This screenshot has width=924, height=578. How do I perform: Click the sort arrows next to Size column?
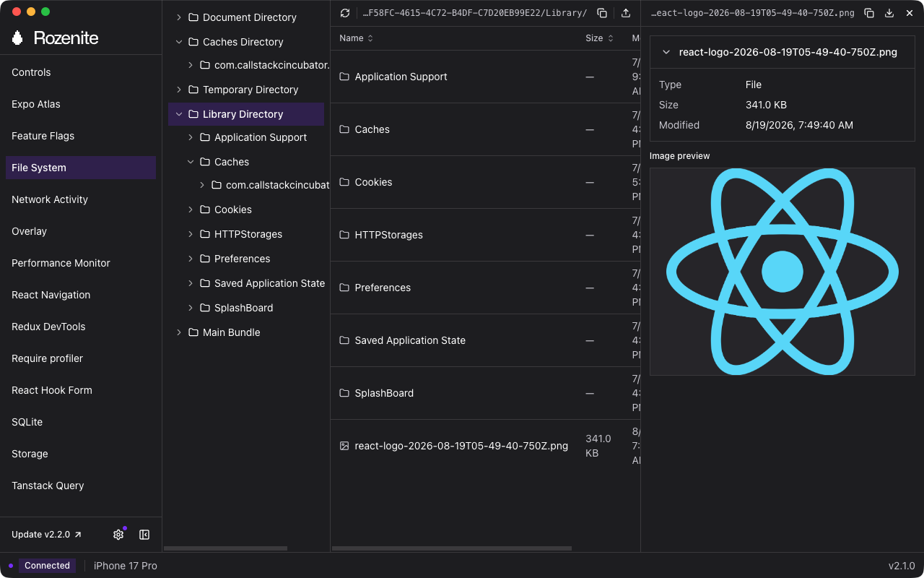click(x=610, y=38)
